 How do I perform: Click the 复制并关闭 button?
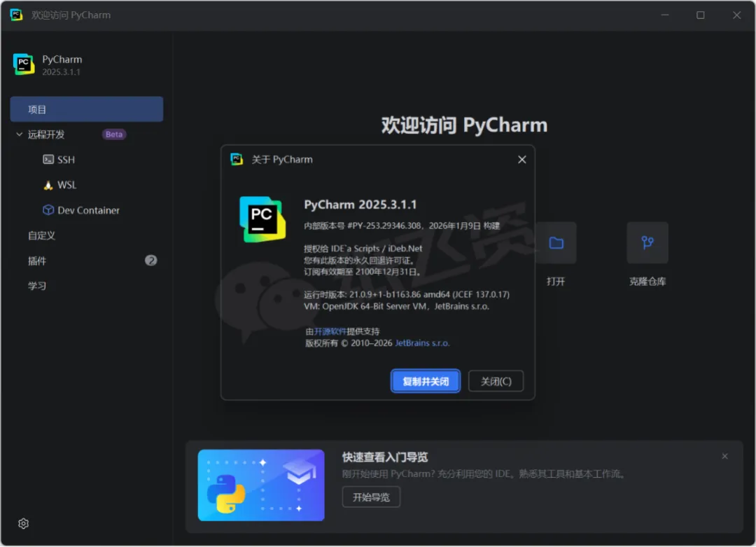point(426,382)
